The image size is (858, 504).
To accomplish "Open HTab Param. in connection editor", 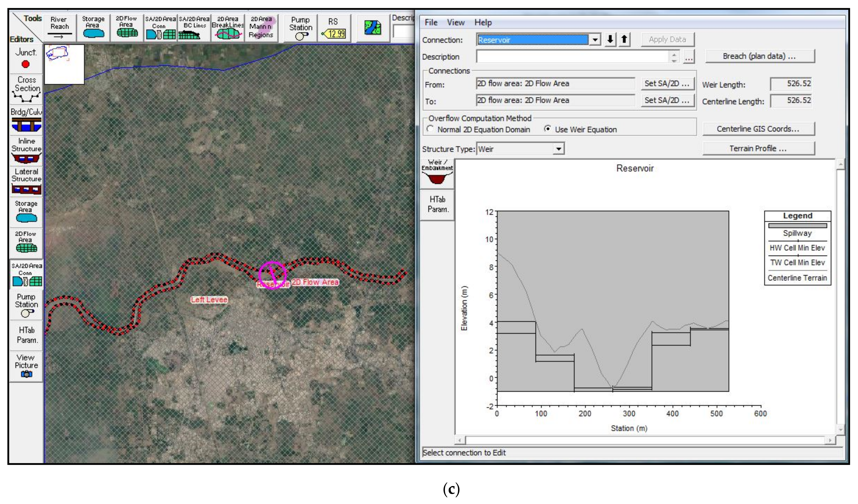I will [x=437, y=205].
